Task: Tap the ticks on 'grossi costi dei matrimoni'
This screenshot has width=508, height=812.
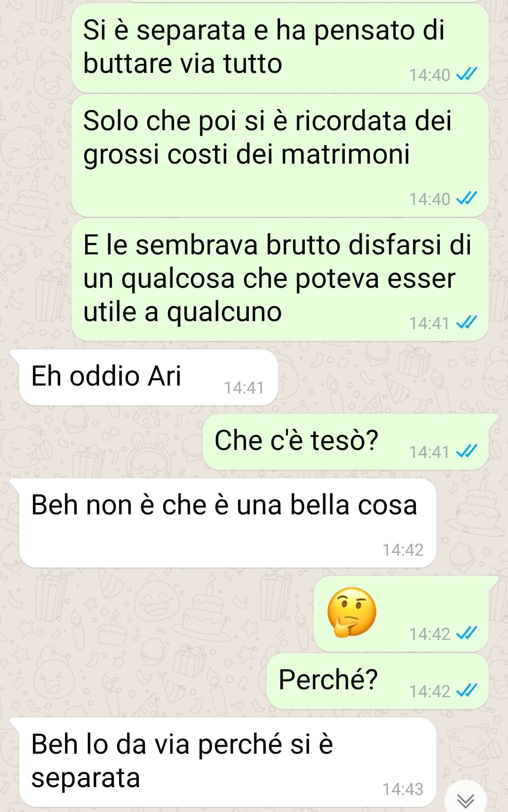Action: [x=467, y=198]
